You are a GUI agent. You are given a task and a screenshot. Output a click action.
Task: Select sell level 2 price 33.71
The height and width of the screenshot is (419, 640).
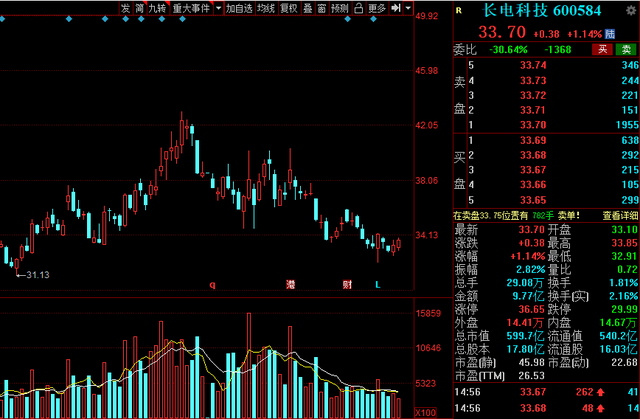click(x=533, y=110)
